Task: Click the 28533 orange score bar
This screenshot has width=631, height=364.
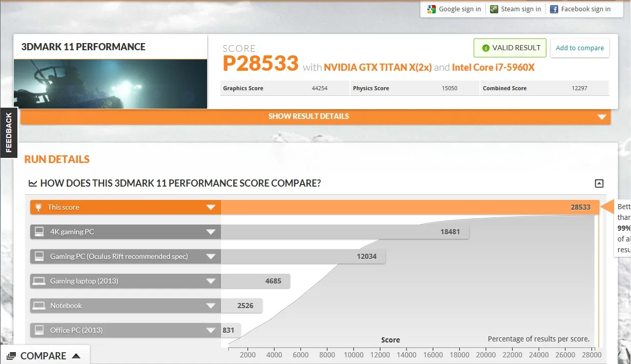Action: [x=410, y=207]
